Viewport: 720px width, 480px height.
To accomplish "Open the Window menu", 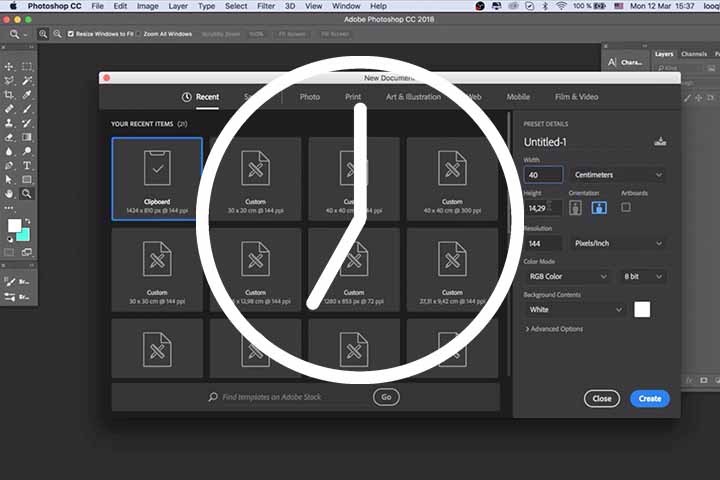I will (x=346, y=6).
